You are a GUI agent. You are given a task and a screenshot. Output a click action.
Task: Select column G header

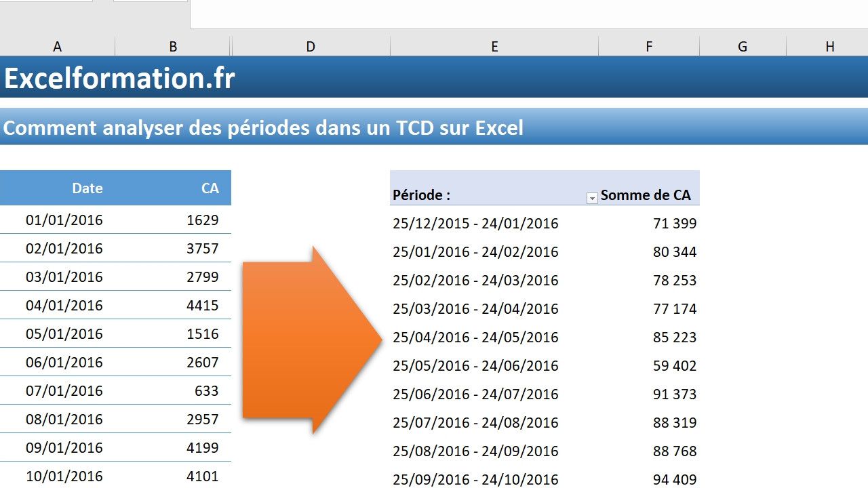click(743, 46)
